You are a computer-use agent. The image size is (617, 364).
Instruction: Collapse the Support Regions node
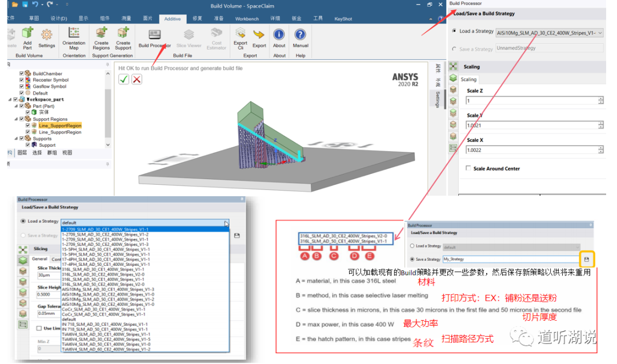(x=16, y=119)
